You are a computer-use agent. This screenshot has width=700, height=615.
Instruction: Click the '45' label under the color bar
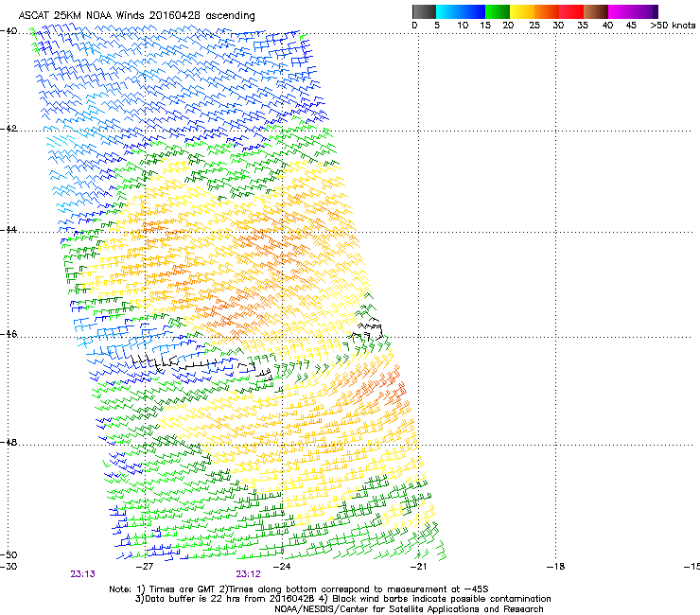coord(631,26)
